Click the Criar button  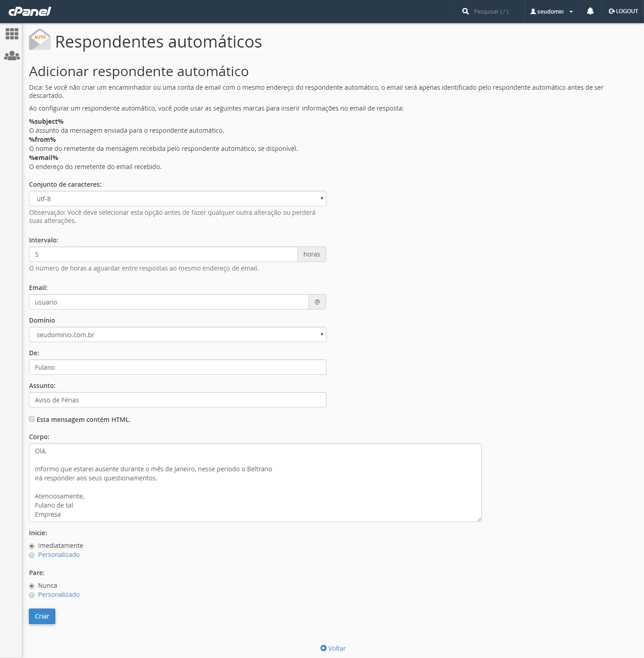point(42,616)
